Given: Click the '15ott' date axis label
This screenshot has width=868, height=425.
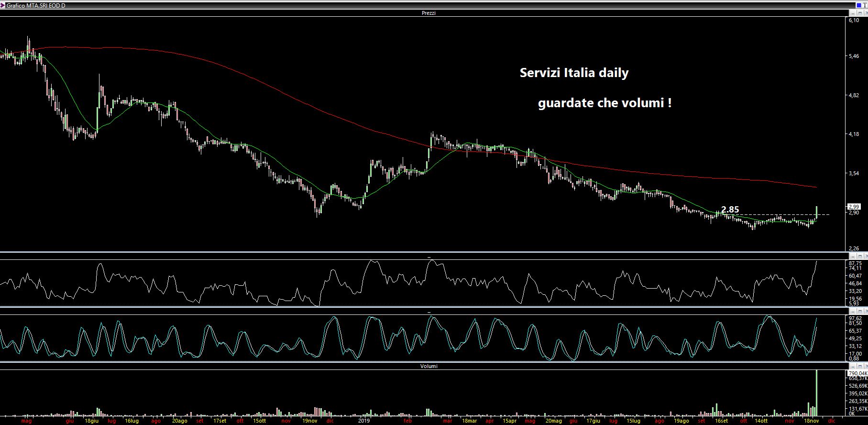Looking at the screenshot, I should click(x=259, y=421).
